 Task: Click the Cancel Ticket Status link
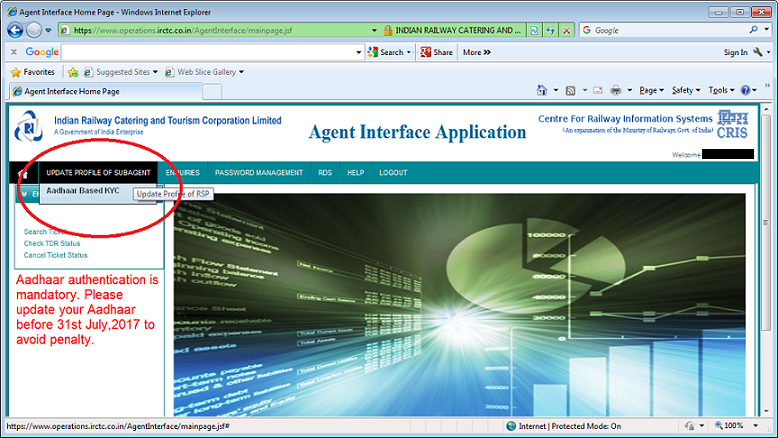56,255
